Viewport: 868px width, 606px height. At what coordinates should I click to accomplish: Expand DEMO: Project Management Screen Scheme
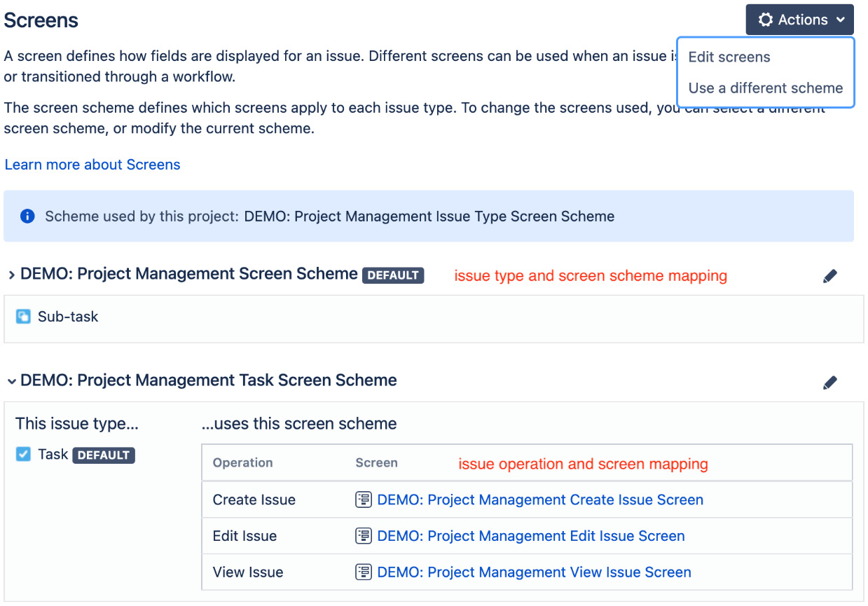click(x=11, y=275)
